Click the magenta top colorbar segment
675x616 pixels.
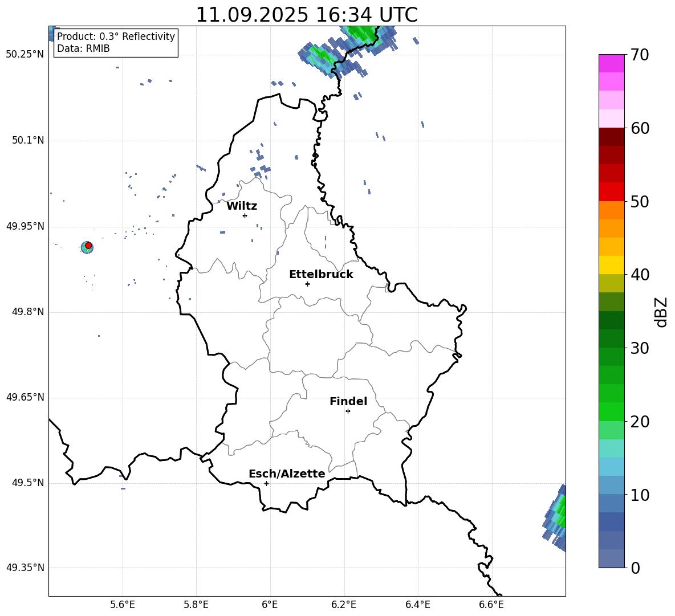611,63
